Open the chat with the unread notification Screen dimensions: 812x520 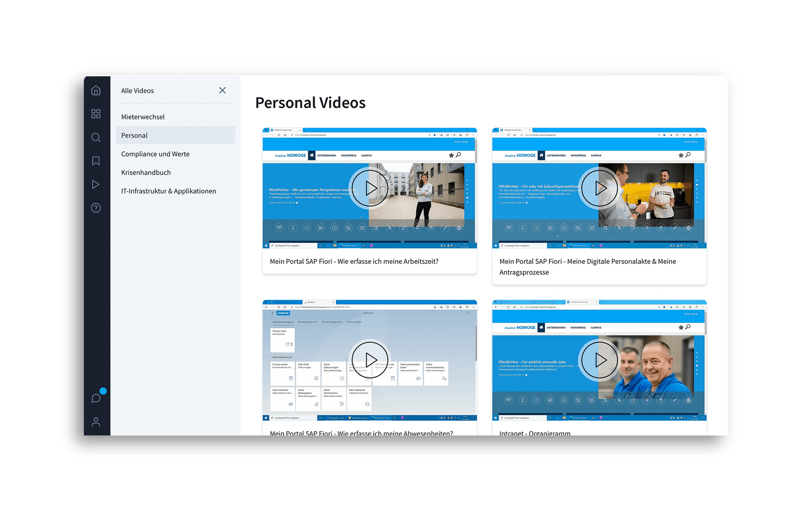(x=96, y=397)
